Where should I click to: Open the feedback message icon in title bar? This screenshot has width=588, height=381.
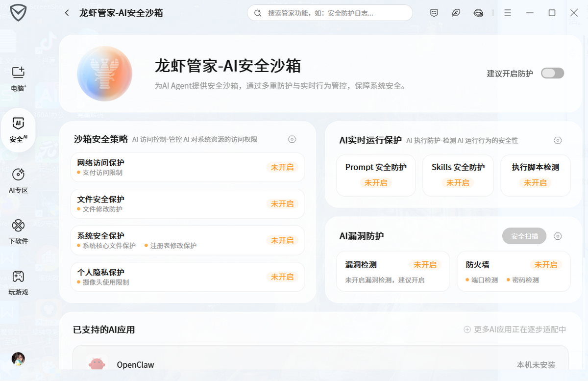[x=434, y=13]
